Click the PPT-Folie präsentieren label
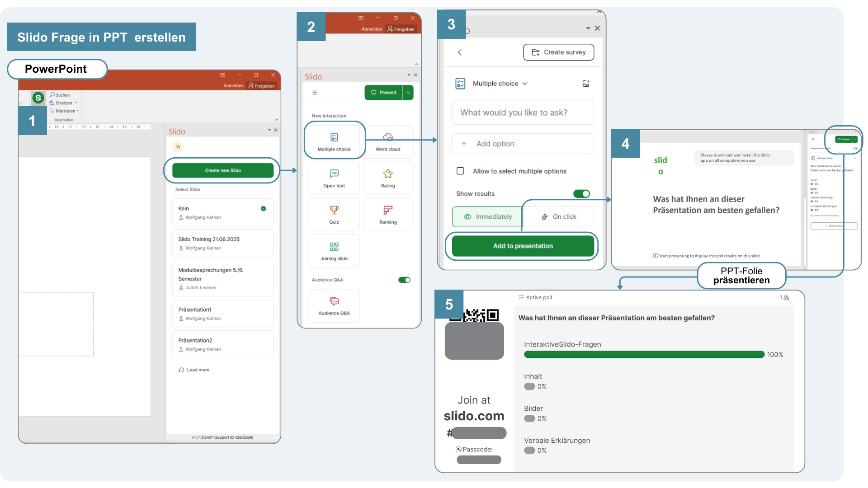The width and height of the screenshot is (868, 488). pyautogui.click(x=741, y=276)
